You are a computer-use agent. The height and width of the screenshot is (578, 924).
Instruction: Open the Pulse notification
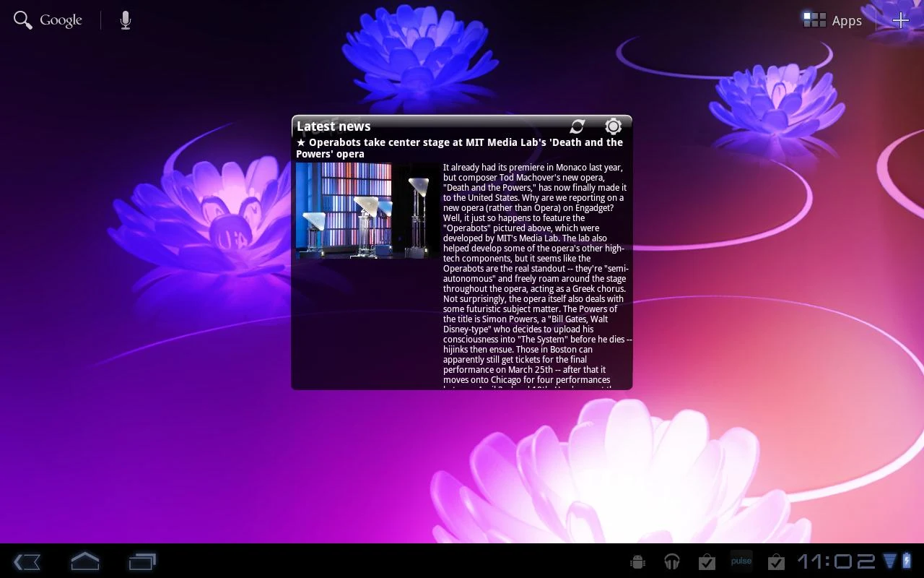[741, 561]
